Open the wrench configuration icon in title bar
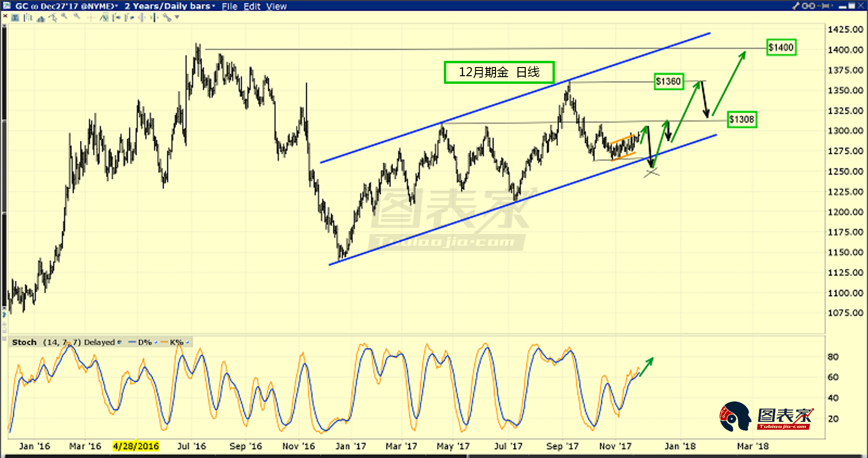The width and height of the screenshot is (868, 458). click(796, 6)
